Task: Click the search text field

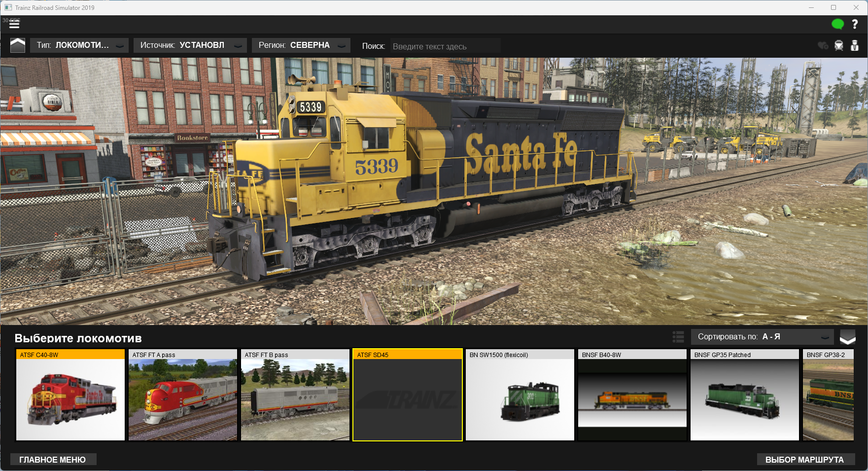Action: 446,46
